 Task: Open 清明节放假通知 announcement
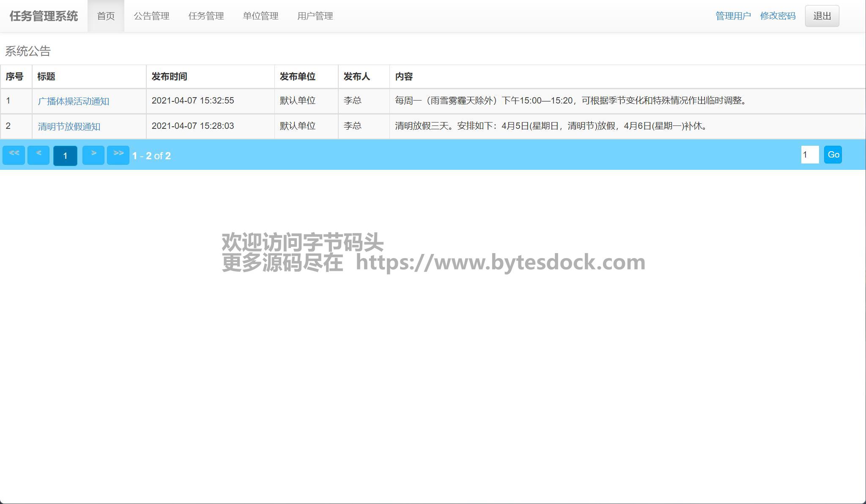[69, 127]
